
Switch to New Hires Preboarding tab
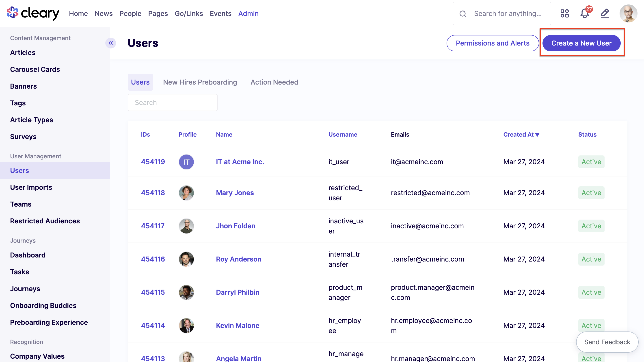[x=200, y=82]
